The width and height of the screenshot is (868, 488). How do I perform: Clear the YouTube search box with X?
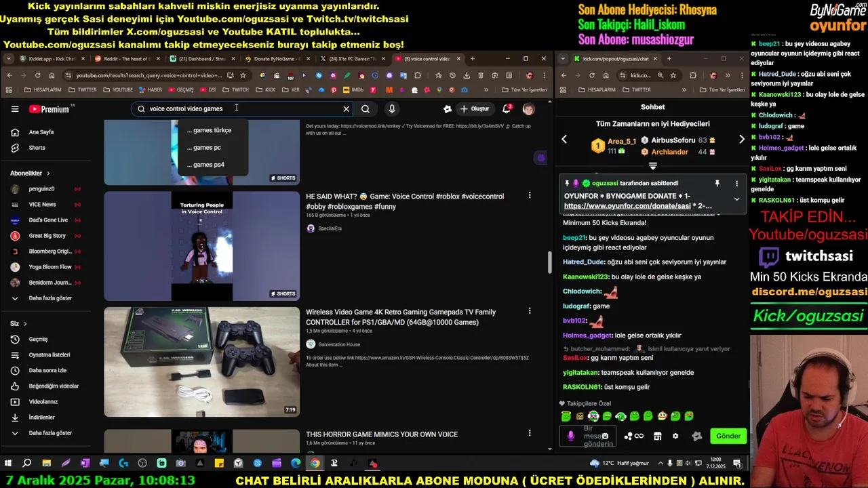click(x=346, y=108)
